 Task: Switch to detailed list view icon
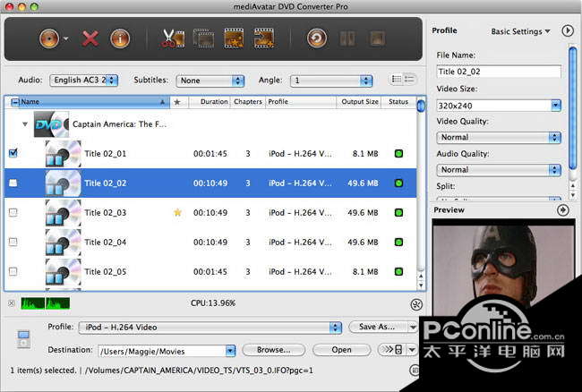coord(397,79)
